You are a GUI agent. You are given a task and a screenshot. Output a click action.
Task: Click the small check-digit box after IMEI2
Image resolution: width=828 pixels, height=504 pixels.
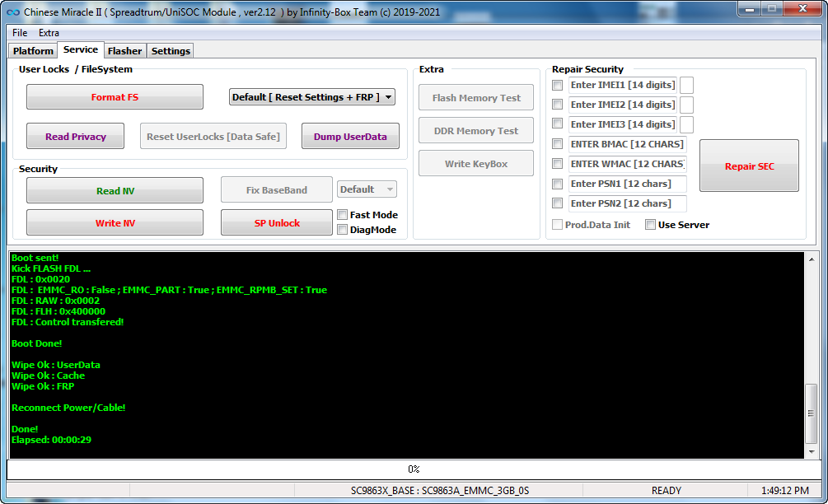(x=686, y=105)
